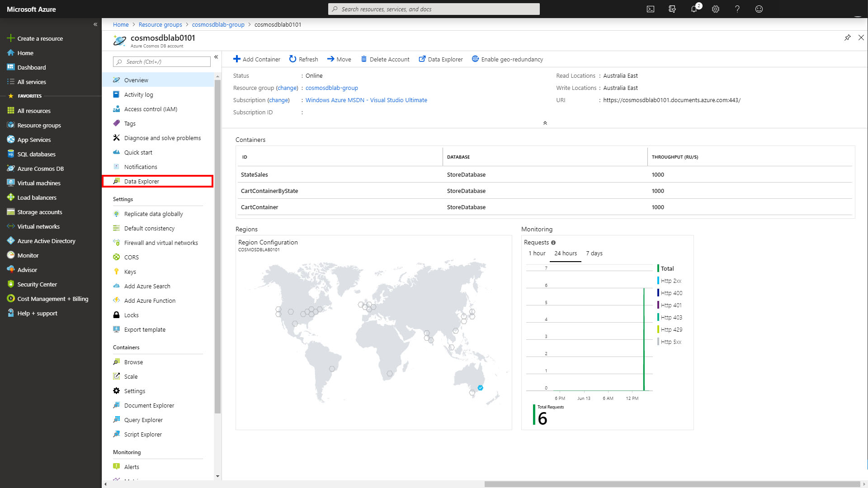868x488 pixels.
Task: Open Storage accounts in sidebar
Action: coord(34,212)
